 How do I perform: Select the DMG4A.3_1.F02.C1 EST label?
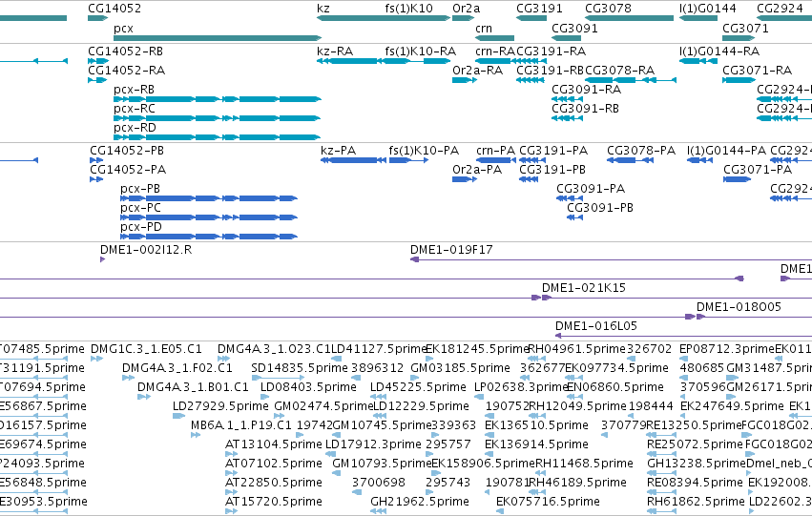tap(177, 368)
